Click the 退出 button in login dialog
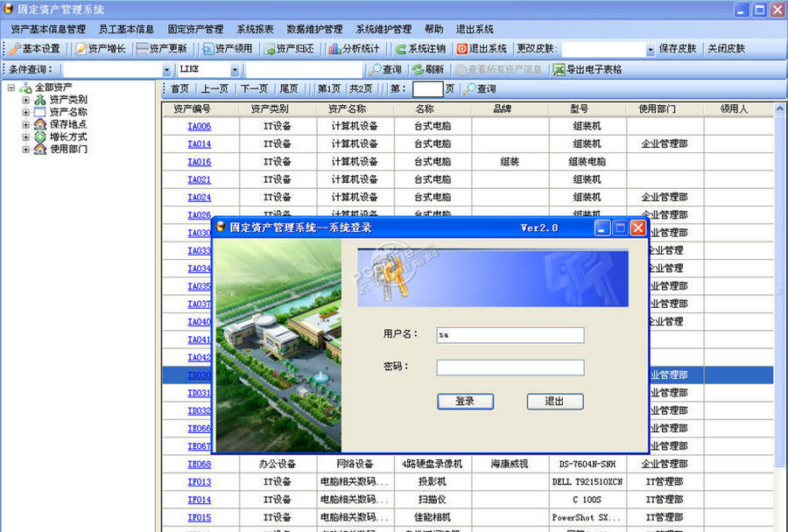 point(555,402)
